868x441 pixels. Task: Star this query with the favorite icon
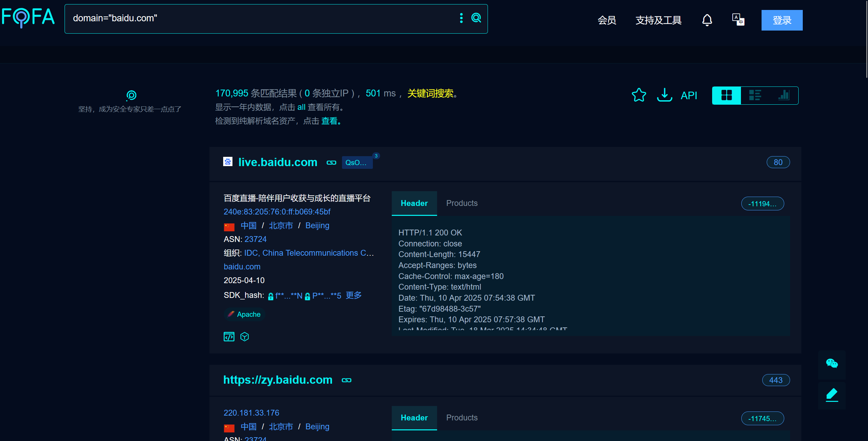[639, 95]
